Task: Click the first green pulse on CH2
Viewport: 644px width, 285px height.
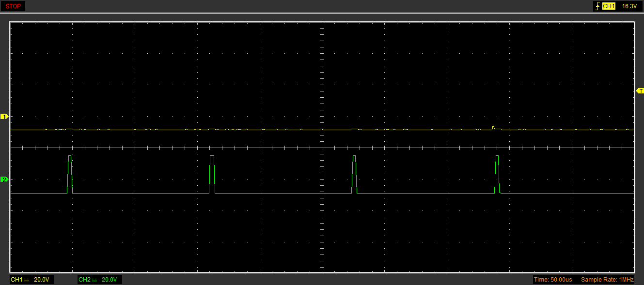Action: click(x=70, y=174)
